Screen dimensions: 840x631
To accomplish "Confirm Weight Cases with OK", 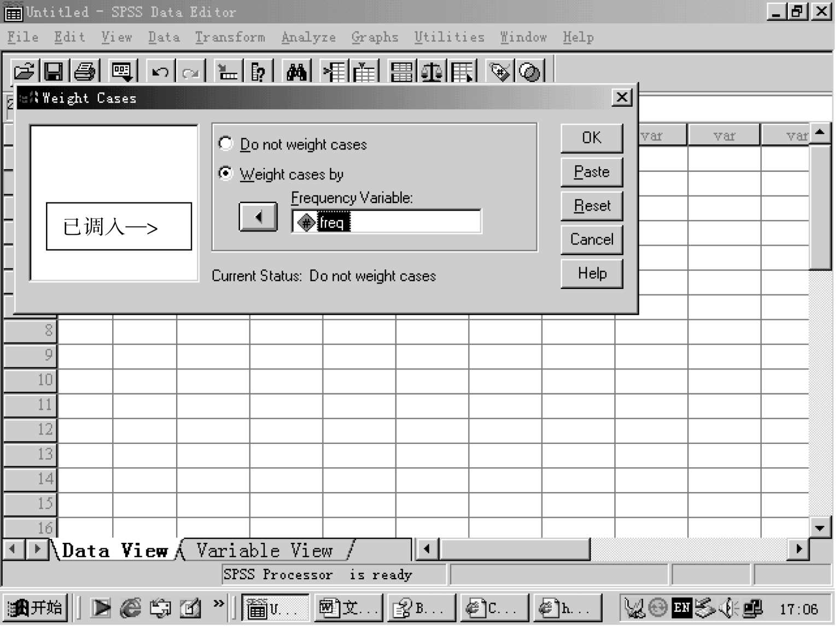I will (x=592, y=138).
